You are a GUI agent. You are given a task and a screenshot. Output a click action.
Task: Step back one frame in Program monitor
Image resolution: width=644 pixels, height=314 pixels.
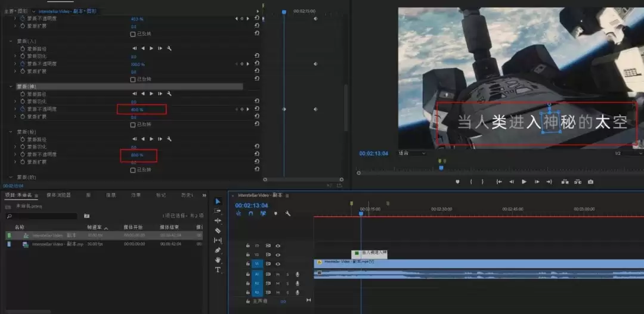[512, 182]
